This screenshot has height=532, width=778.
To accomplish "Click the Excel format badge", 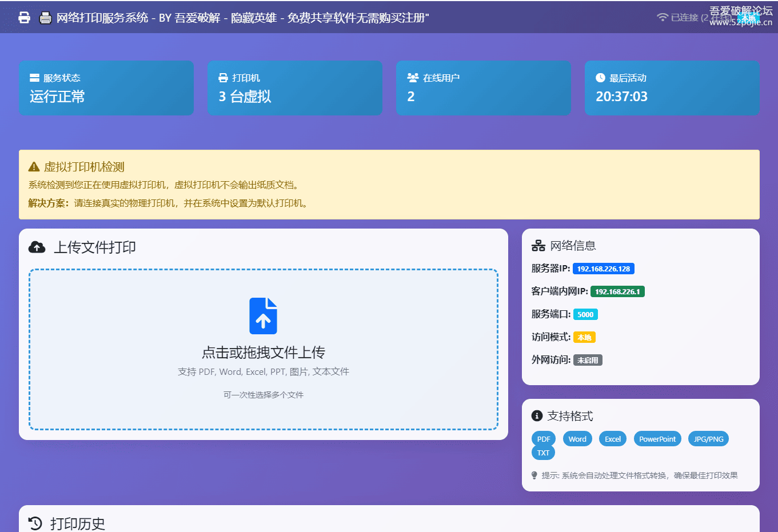I will (612, 439).
